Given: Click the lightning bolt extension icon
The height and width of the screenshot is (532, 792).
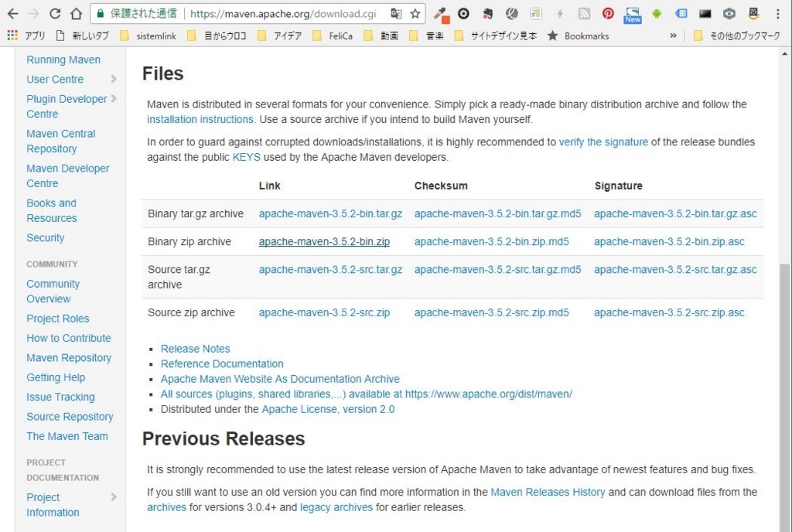Looking at the screenshot, I should coord(560,14).
